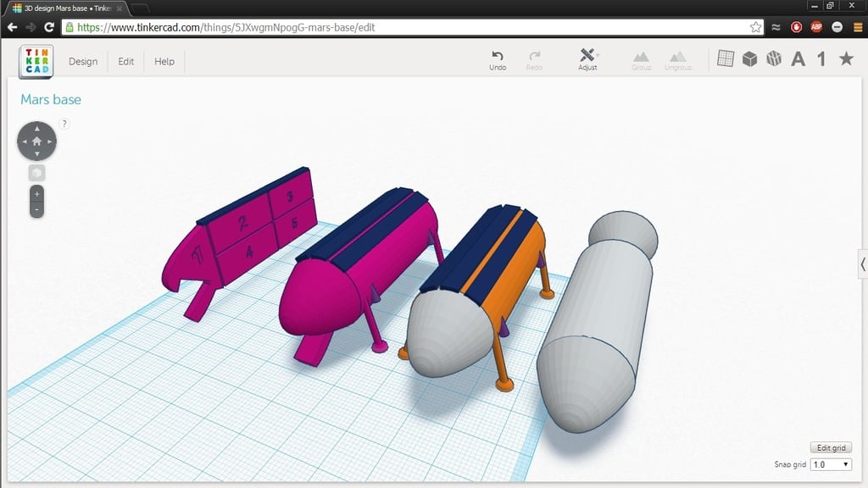868x488 pixels.
Task: Select the workplane grid icon
Action: 726,58
